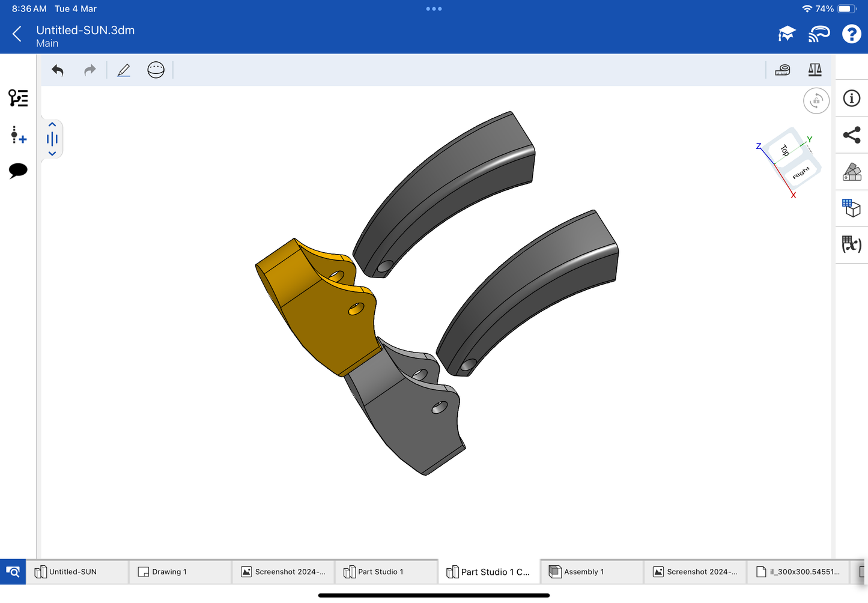Share the document
Screen dimensions: 868x603
(x=851, y=135)
